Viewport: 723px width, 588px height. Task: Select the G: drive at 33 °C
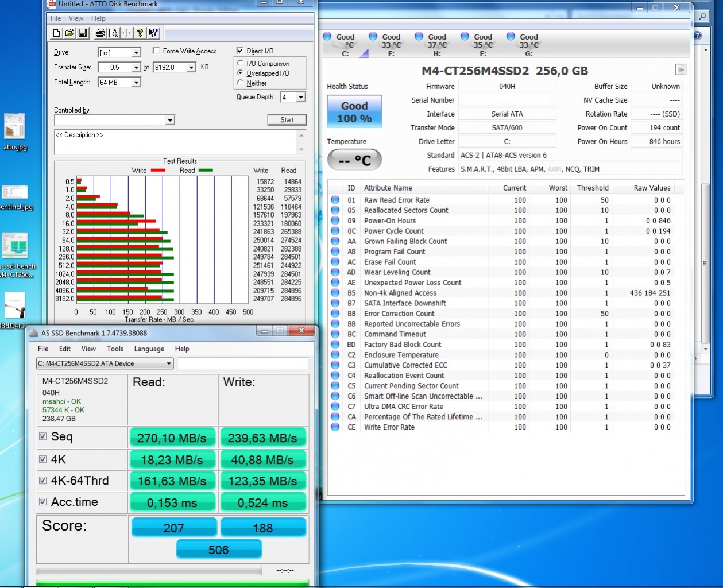point(528,45)
